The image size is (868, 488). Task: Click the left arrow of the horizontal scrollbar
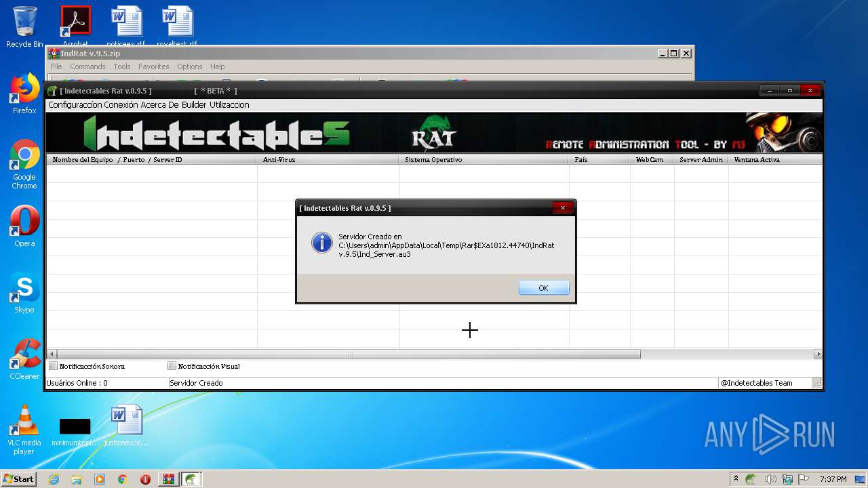pos(52,354)
